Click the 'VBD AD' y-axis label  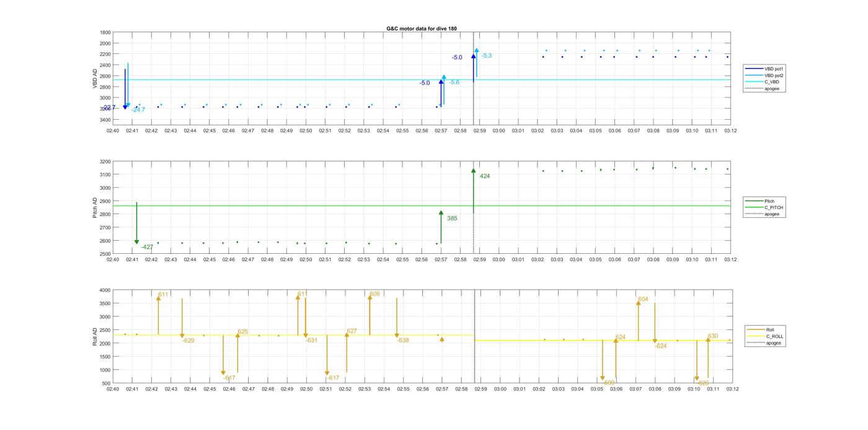point(95,78)
